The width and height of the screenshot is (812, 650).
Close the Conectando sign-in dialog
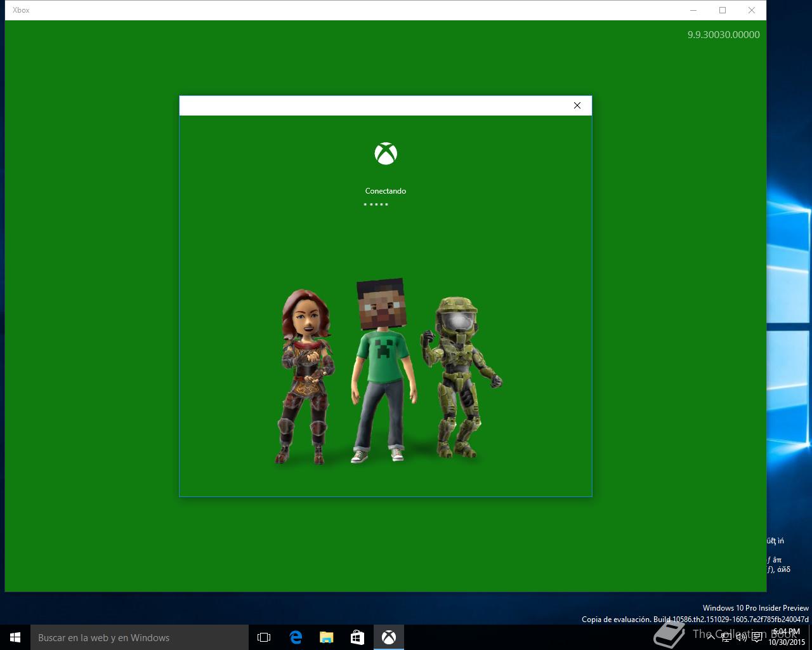pos(577,105)
